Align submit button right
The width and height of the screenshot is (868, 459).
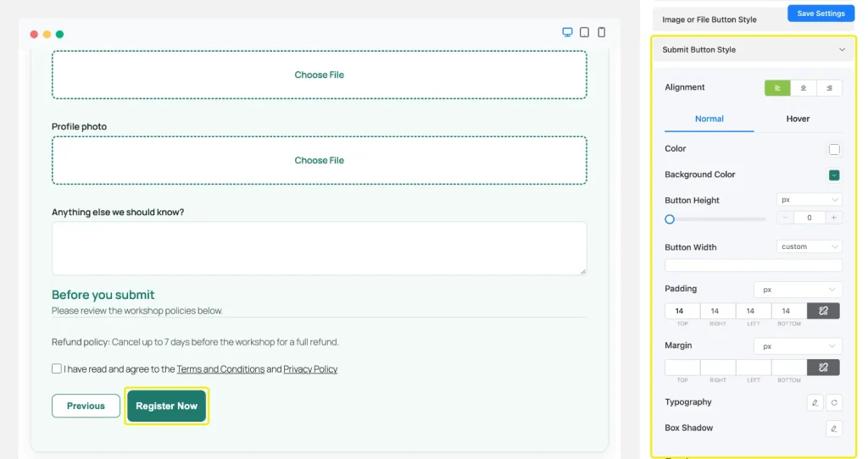[x=829, y=88]
